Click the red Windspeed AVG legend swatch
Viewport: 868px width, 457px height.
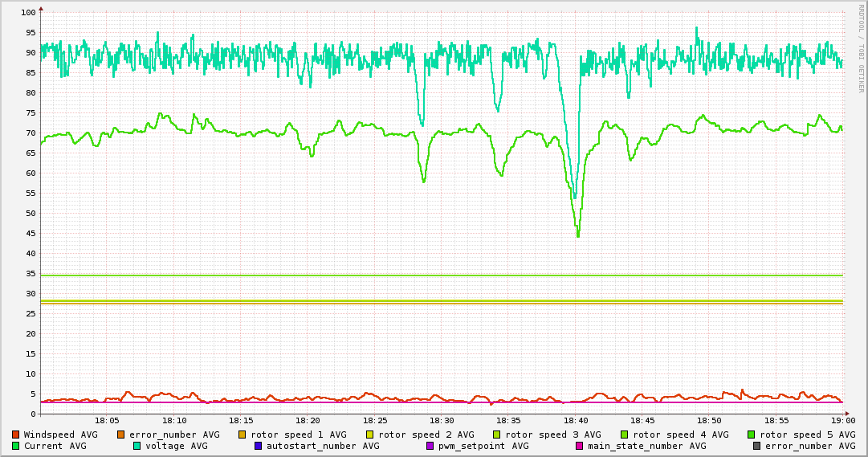pyautogui.click(x=15, y=435)
